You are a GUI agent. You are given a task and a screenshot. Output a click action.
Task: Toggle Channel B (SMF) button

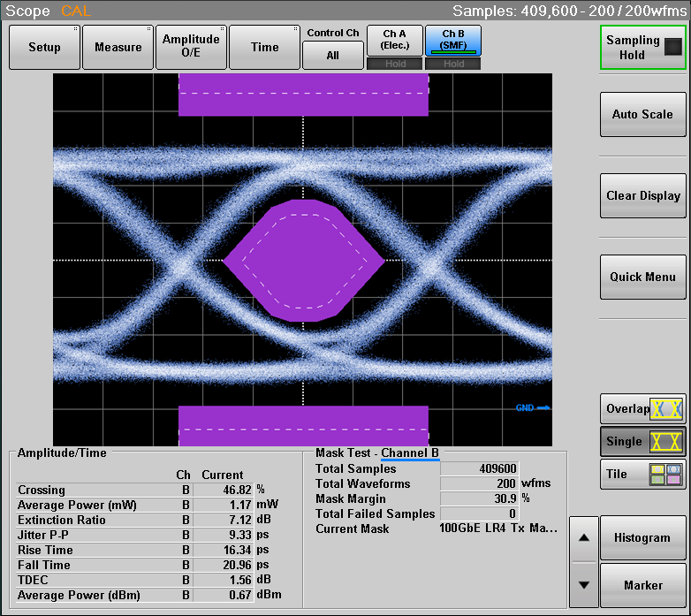pyautogui.click(x=453, y=40)
